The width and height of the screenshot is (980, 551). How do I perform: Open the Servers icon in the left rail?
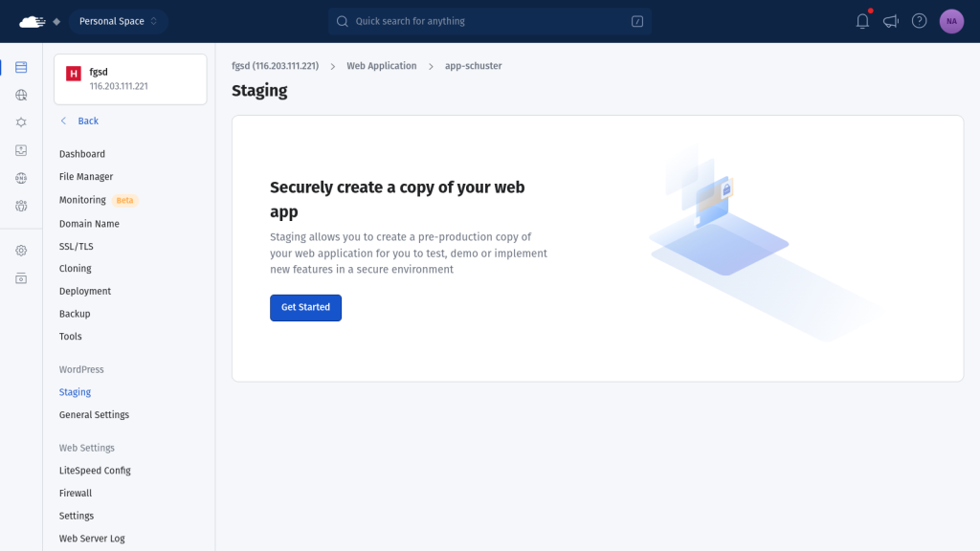pos(21,67)
